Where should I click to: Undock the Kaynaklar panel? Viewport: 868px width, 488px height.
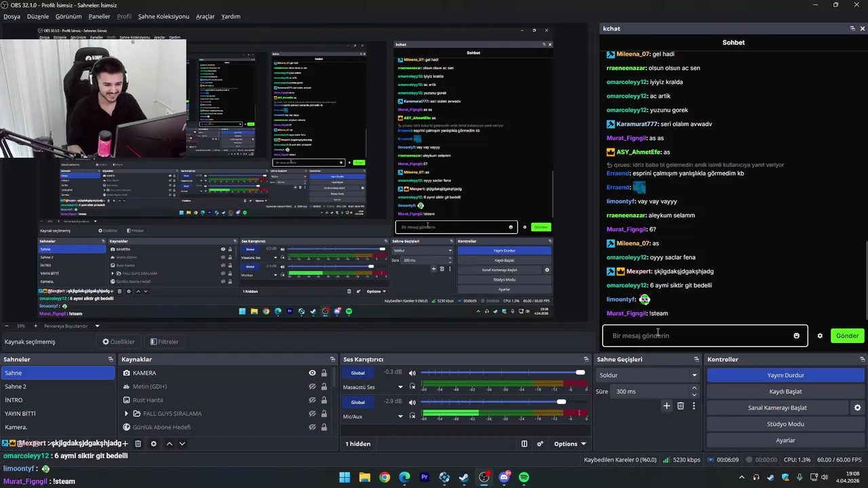pyautogui.click(x=332, y=359)
